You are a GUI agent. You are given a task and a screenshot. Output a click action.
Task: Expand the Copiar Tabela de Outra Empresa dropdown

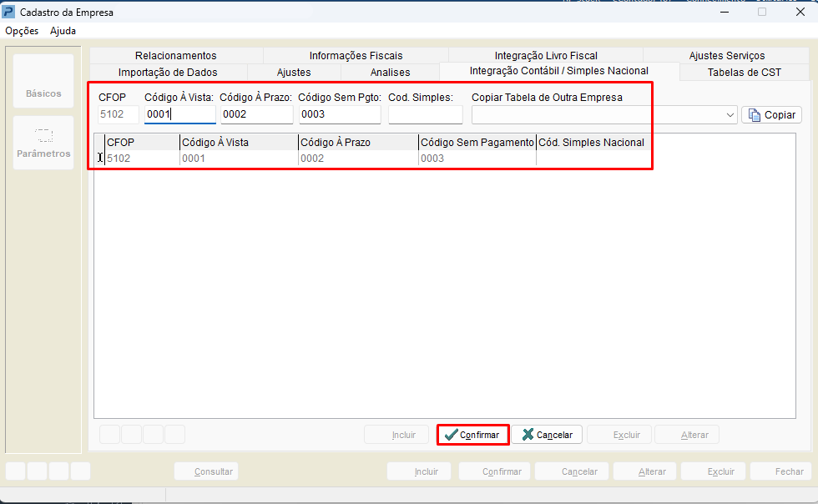tap(730, 115)
